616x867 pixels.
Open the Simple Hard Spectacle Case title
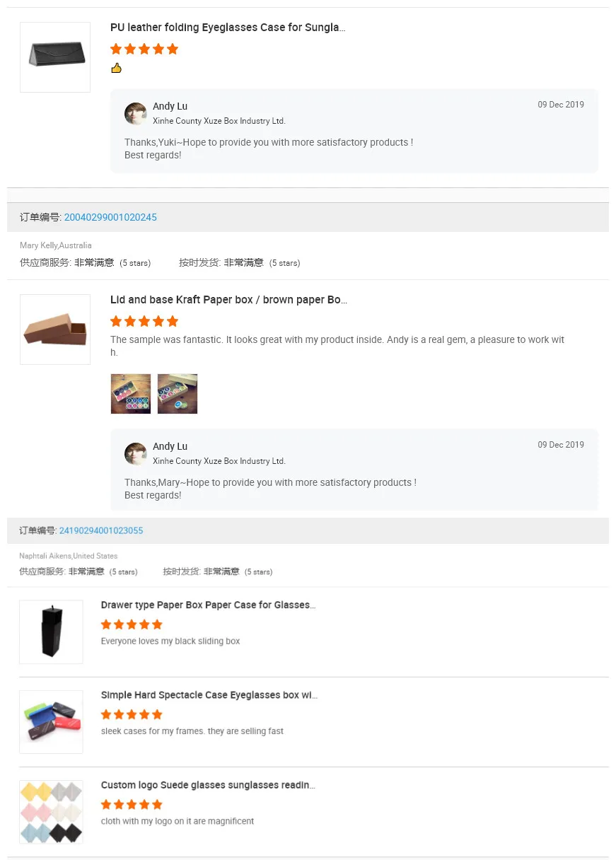(x=209, y=695)
